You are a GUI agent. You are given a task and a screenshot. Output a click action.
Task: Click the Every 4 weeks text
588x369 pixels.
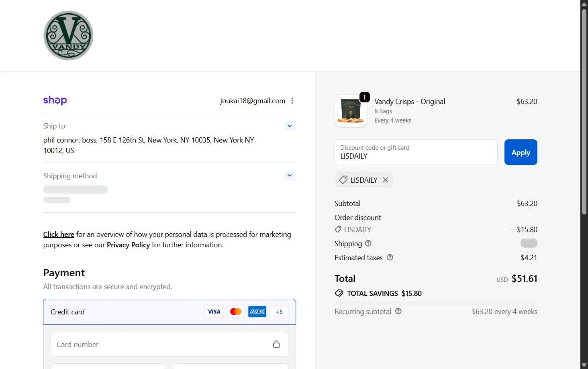[x=393, y=120]
